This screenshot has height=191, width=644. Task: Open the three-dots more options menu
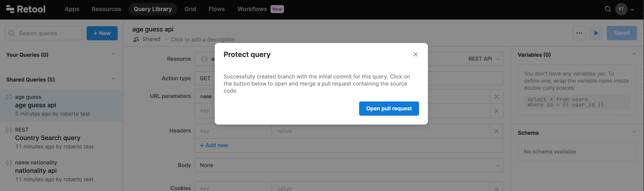click(x=579, y=33)
